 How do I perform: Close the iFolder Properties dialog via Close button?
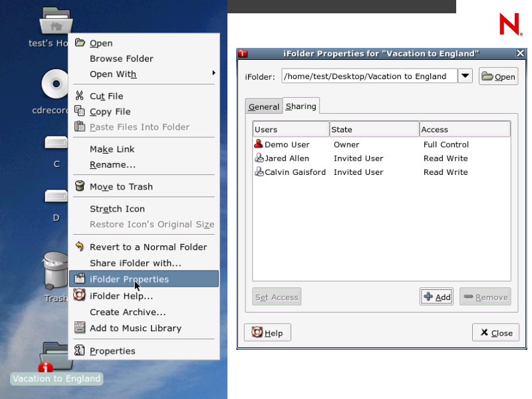tap(495, 332)
